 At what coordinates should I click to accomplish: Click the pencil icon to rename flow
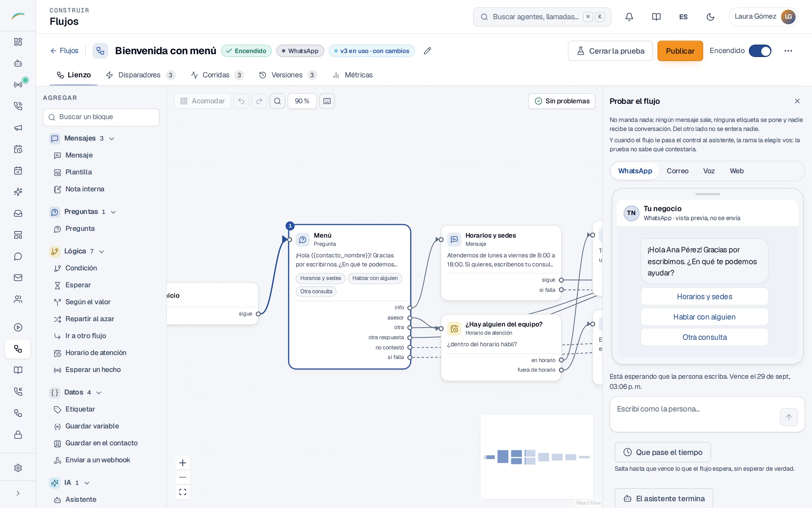point(427,51)
